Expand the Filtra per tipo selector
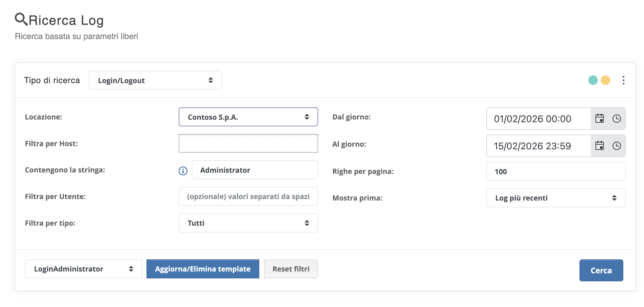644x307 pixels. point(248,223)
